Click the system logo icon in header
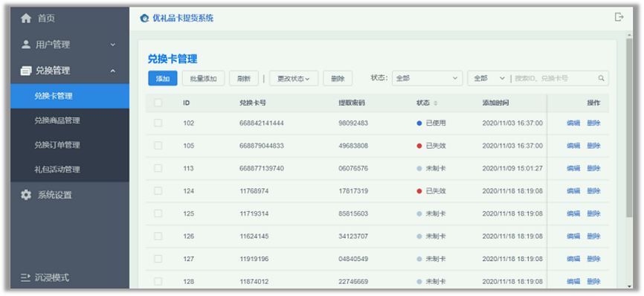 (144, 18)
